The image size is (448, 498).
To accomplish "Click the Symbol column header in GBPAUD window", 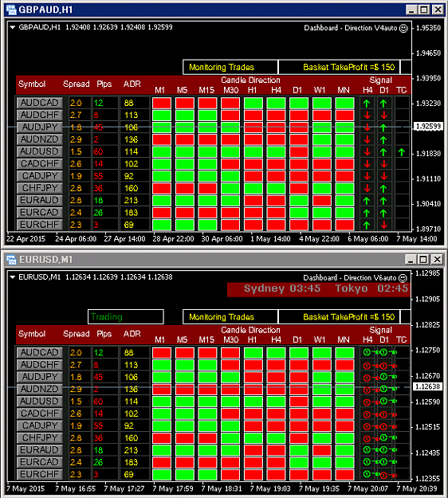I will pos(32,84).
